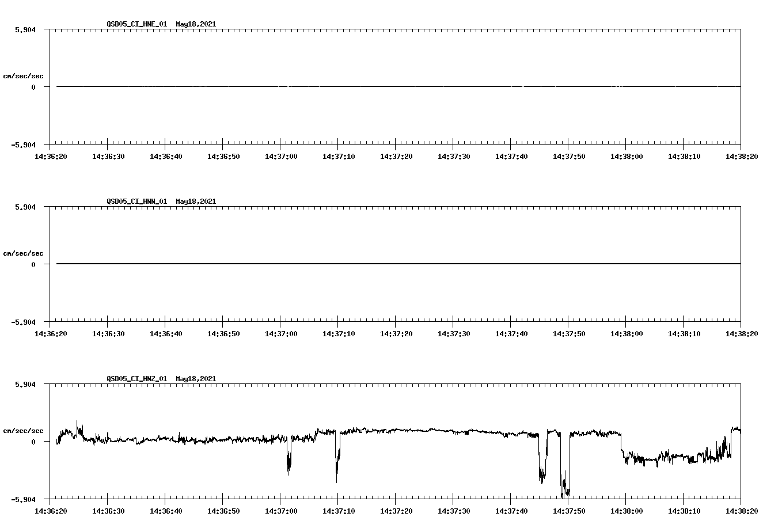Select the 14:36:20 start time label on top axis
The height and width of the screenshot is (532, 782).
pyautogui.click(x=52, y=155)
